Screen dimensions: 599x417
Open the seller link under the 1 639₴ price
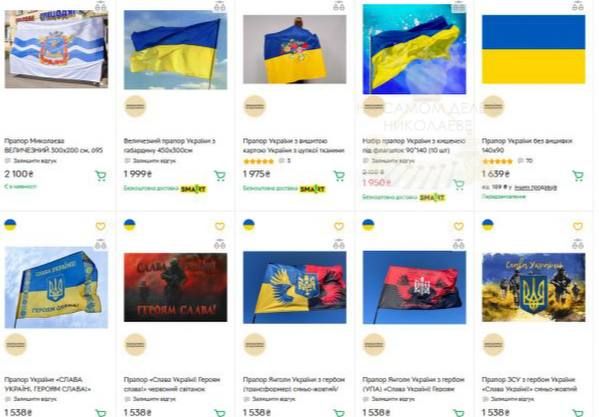tap(536, 187)
